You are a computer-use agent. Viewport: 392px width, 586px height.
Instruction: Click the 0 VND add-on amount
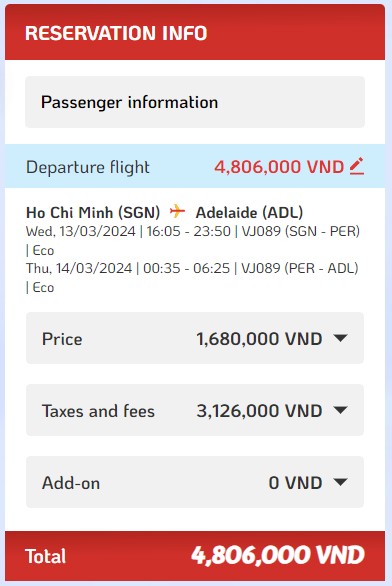point(295,483)
